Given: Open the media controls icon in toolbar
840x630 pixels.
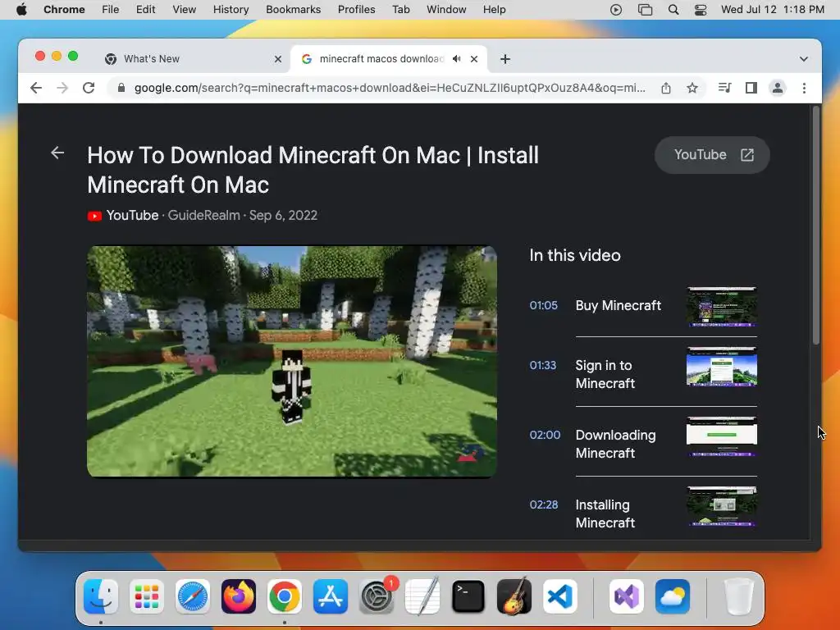Looking at the screenshot, I should pos(725,88).
